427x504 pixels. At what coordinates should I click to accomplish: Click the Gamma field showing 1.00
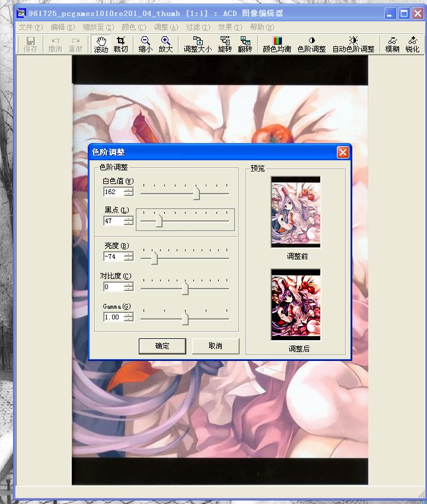(x=114, y=317)
